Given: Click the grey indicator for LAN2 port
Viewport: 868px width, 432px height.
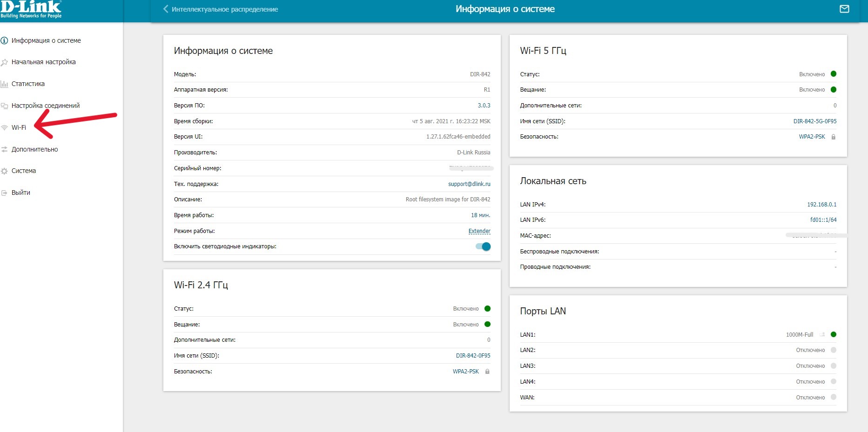Looking at the screenshot, I should 834,350.
